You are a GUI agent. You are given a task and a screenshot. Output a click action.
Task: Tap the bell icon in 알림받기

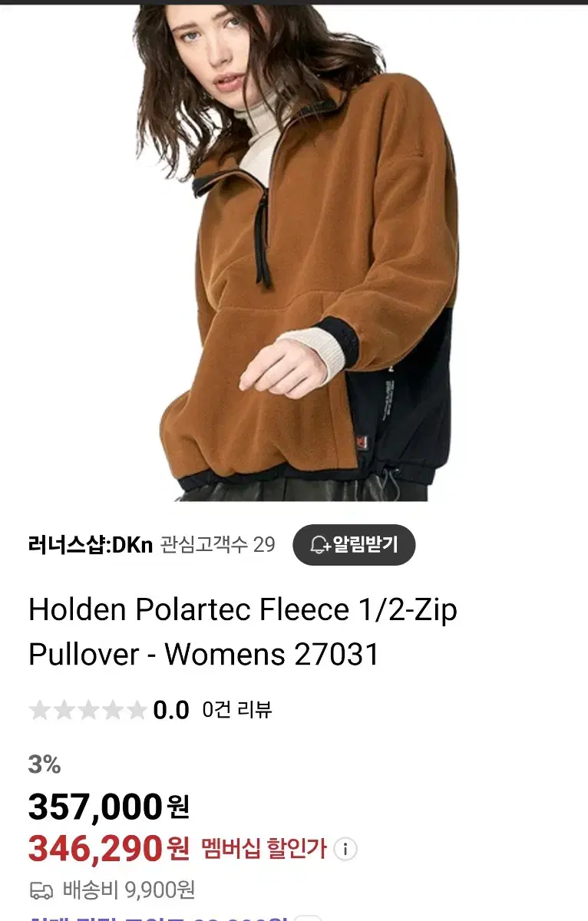320,545
